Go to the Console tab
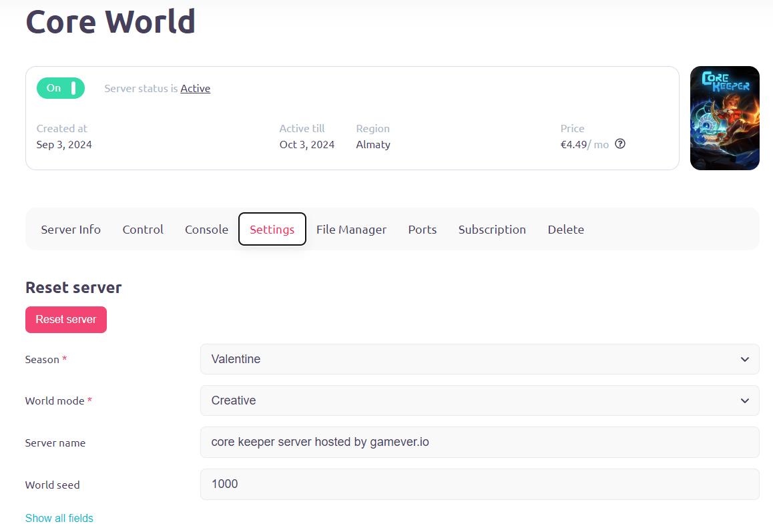The width and height of the screenshot is (773, 532). click(x=206, y=229)
